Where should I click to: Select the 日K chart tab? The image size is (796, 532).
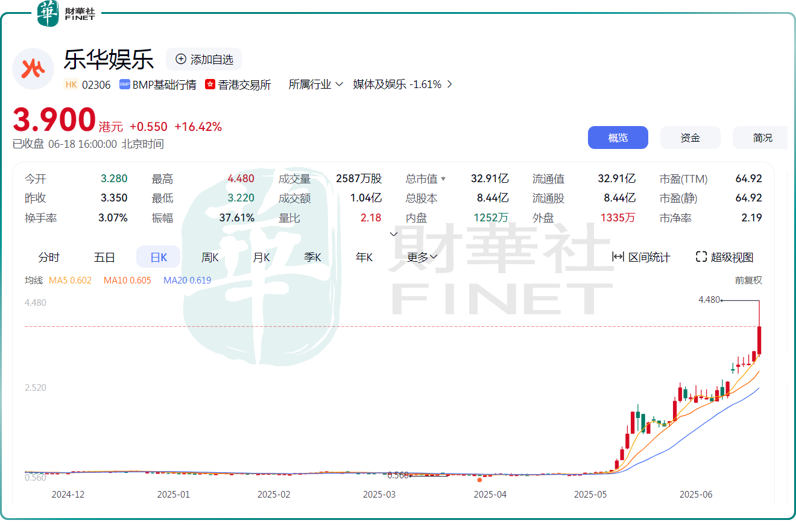pyautogui.click(x=159, y=257)
